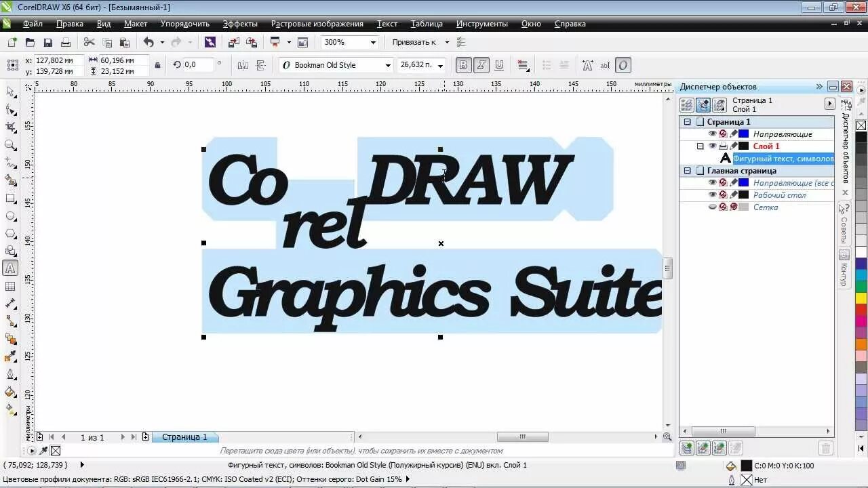The width and height of the screenshot is (868, 488).
Task: Select the Rectangle tool
Action: [x=10, y=199]
